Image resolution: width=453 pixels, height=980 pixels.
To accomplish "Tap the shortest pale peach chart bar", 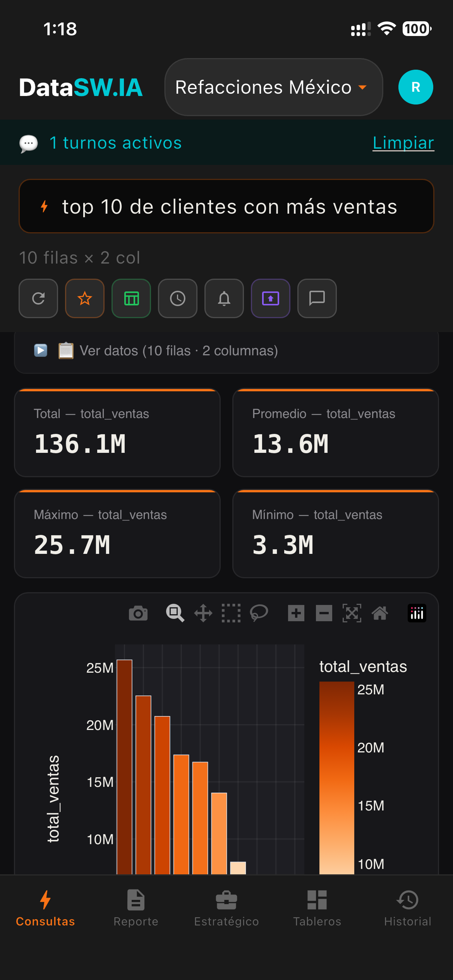I will [x=238, y=868].
